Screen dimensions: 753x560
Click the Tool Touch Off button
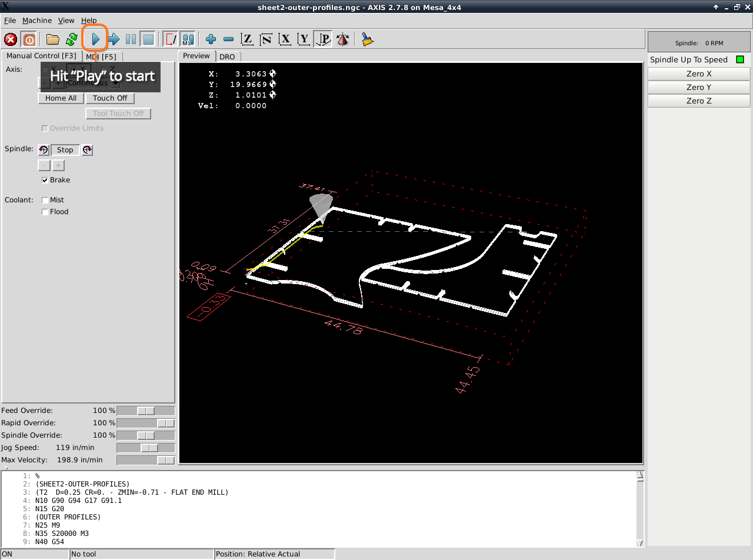click(118, 114)
